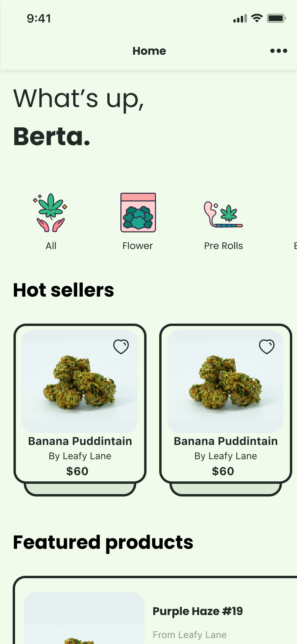Open the first Banana Puddintain product image
Image resolution: width=297 pixels, height=644 pixels.
(80, 381)
